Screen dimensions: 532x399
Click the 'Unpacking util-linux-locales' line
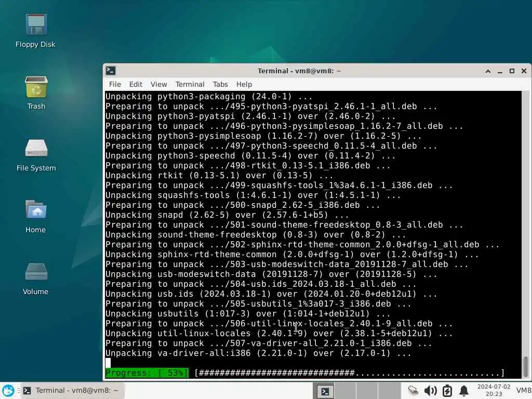pos(279,333)
